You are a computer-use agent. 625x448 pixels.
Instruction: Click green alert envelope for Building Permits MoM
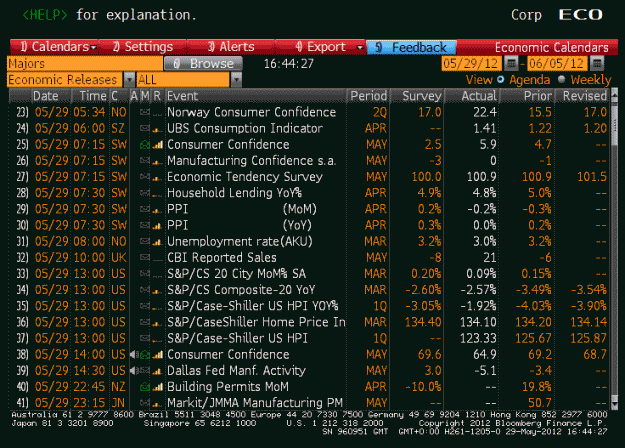pos(145,387)
